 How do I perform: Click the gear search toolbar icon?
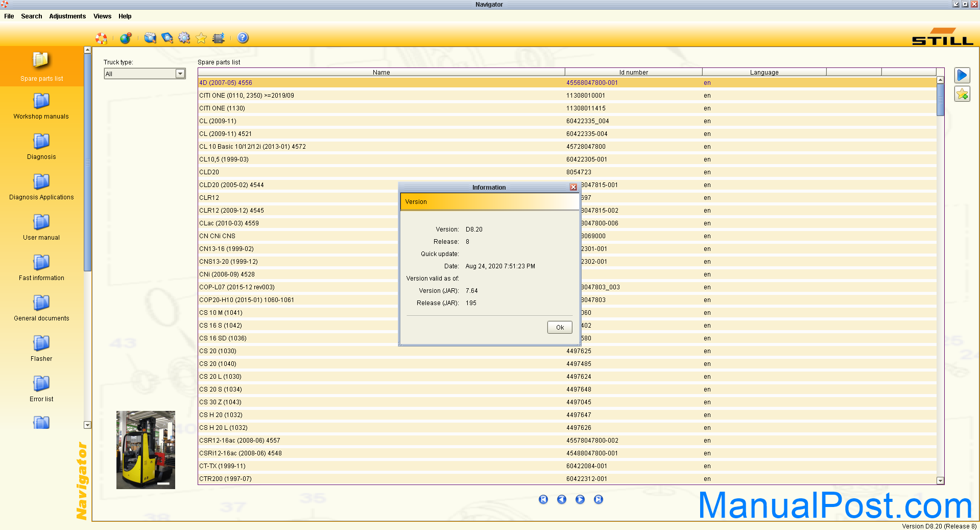click(184, 38)
